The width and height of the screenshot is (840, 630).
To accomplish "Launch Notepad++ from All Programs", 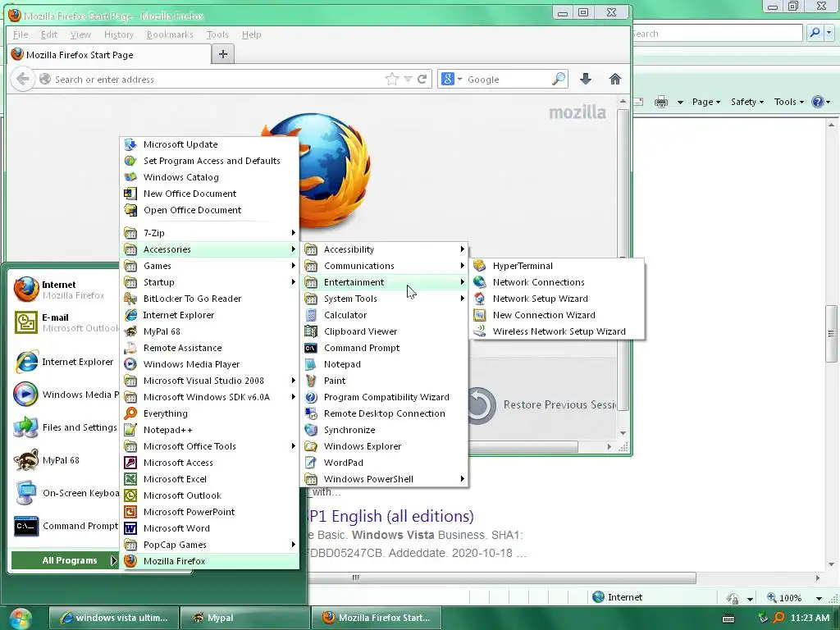I will [x=209, y=430].
